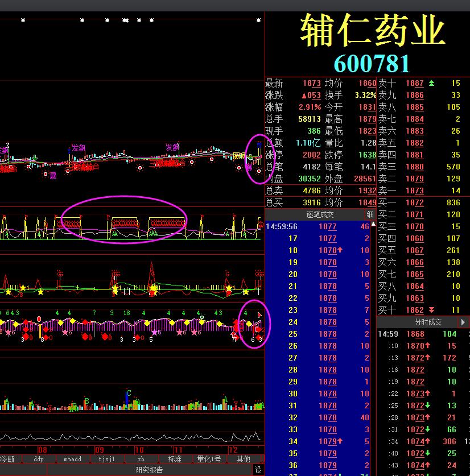Viewport: 470px width, 476px height.
Task: Click the 总额 value 1.10亿
Action: 308,143
